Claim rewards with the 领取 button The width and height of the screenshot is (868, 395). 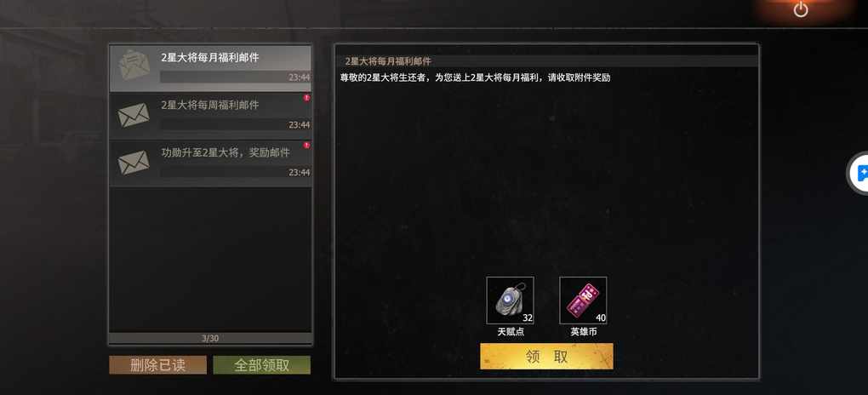pyautogui.click(x=546, y=356)
